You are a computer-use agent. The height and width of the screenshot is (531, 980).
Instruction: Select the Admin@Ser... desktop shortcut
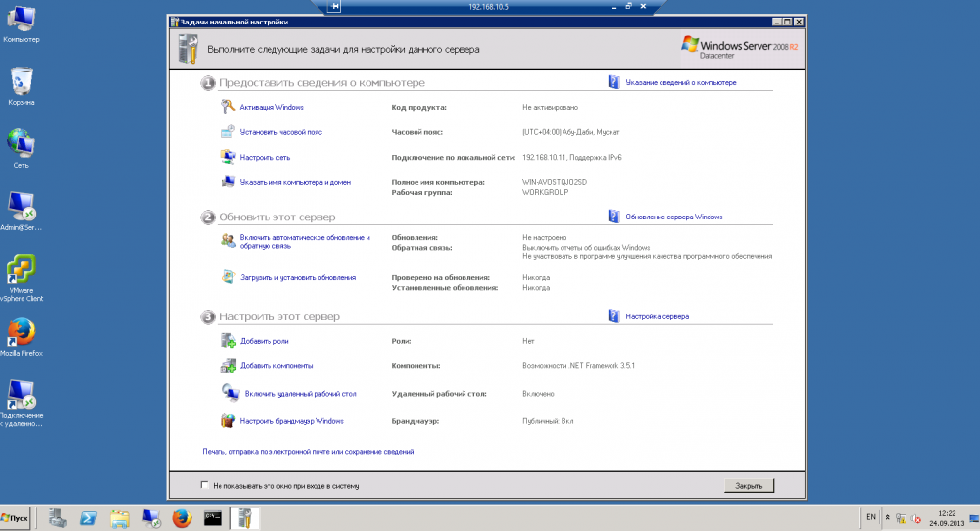tap(22, 212)
